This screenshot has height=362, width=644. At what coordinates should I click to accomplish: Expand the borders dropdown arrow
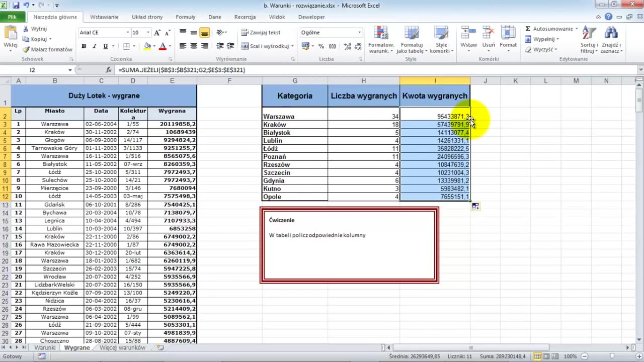pos(134,46)
